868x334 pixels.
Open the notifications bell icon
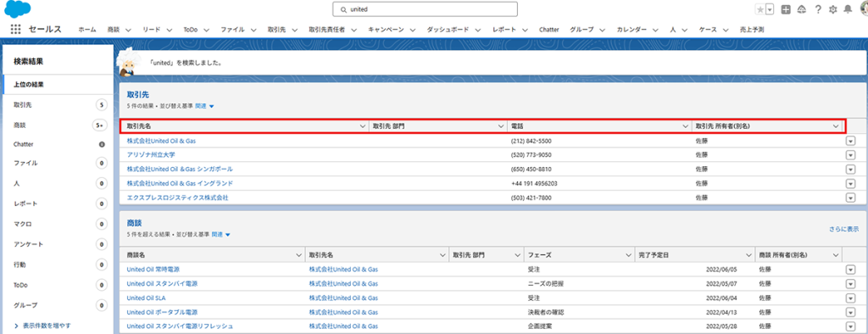coord(848,10)
